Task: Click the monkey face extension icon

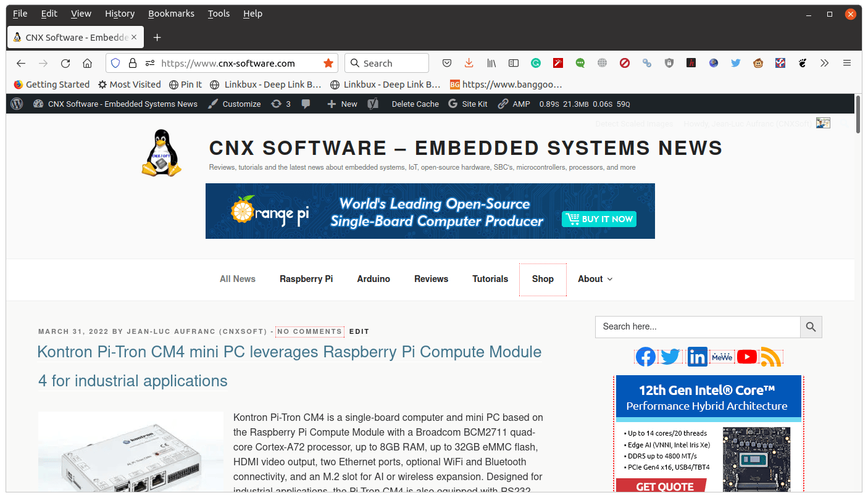Action: 758,63
